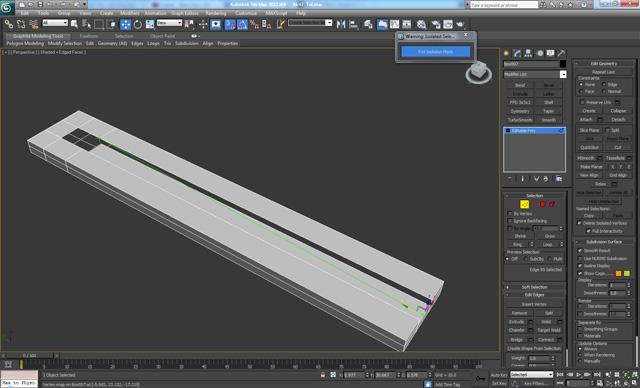Click the Select and Link chain icon
This screenshot has height=388, width=640.
coord(9,24)
